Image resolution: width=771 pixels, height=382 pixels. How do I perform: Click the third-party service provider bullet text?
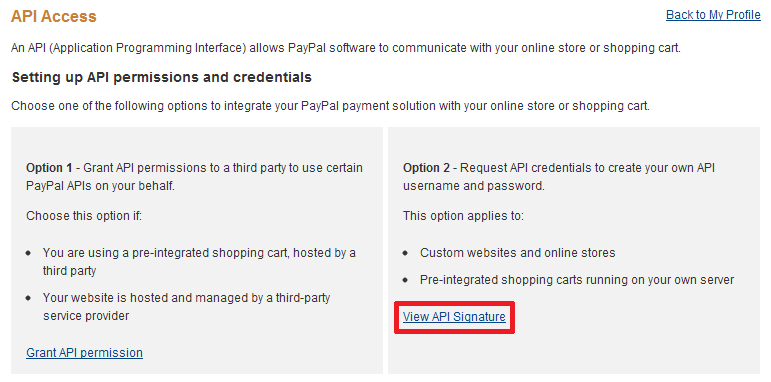click(x=186, y=307)
